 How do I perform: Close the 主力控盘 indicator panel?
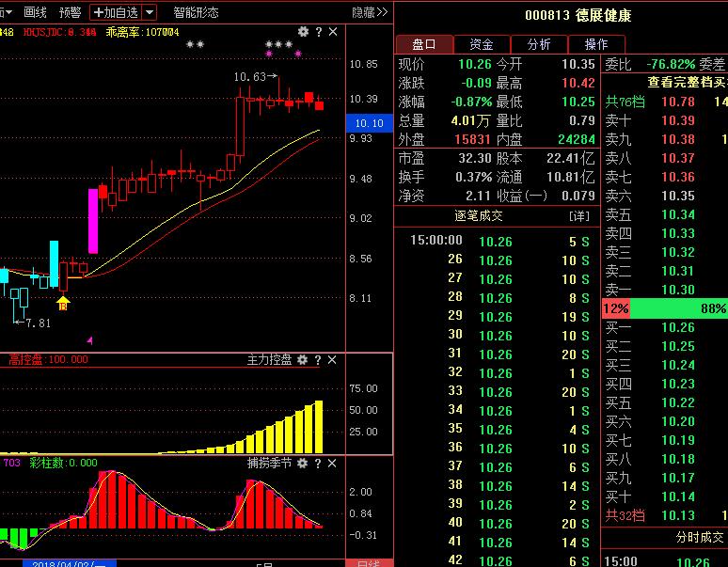(x=332, y=359)
